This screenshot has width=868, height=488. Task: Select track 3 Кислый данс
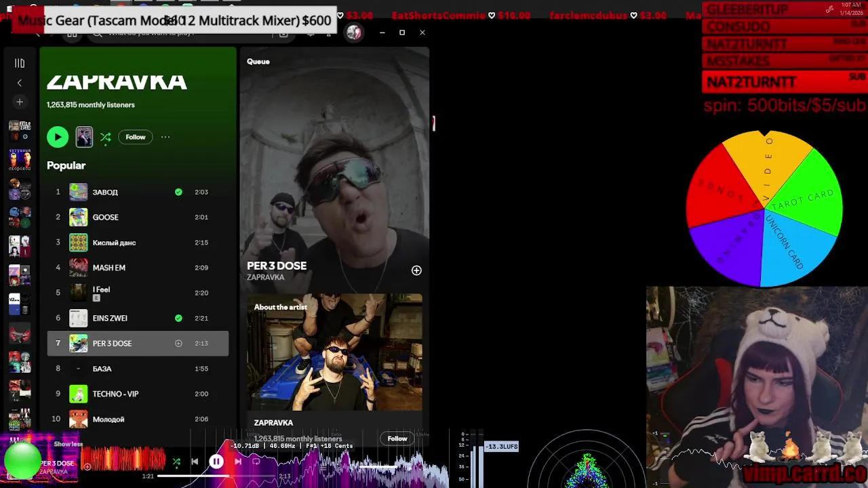click(138, 242)
